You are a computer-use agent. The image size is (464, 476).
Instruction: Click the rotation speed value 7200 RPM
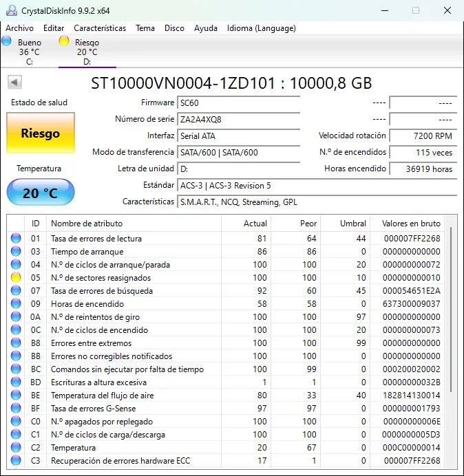[423, 136]
